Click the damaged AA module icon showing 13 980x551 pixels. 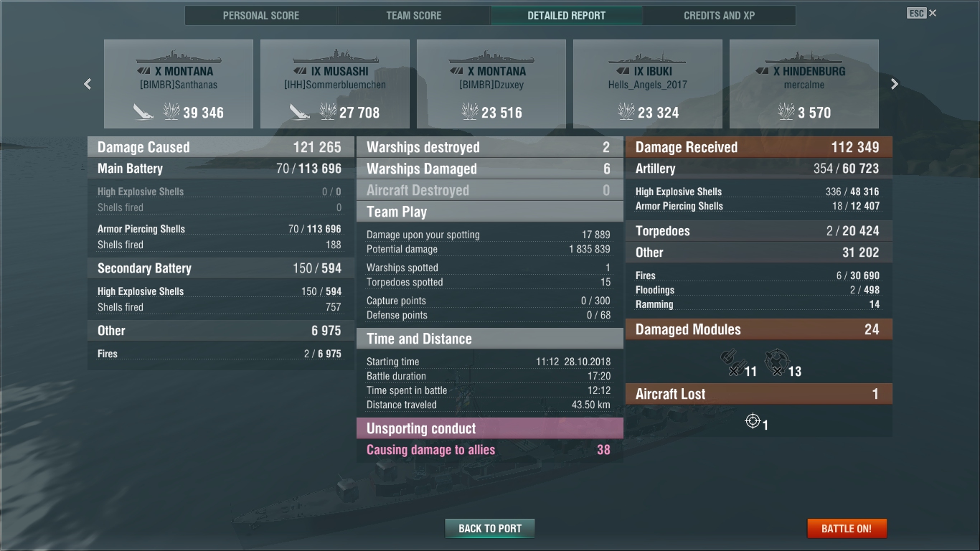point(776,361)
